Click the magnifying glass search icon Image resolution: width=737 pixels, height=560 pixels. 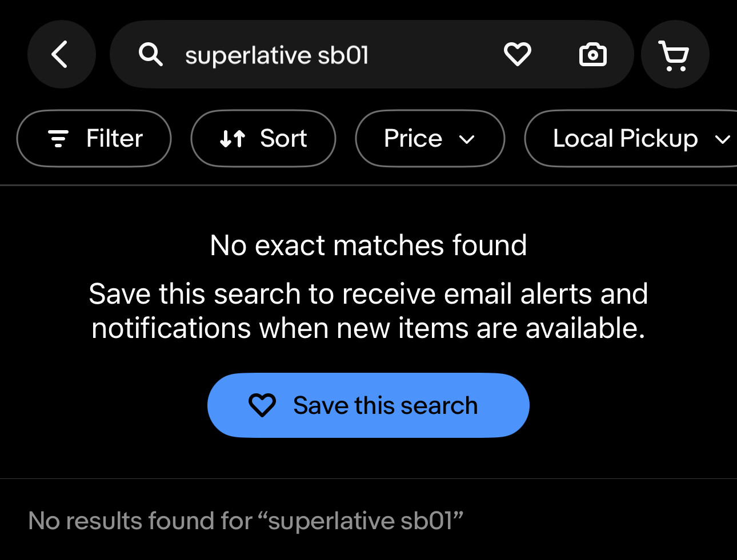point(151,55)
